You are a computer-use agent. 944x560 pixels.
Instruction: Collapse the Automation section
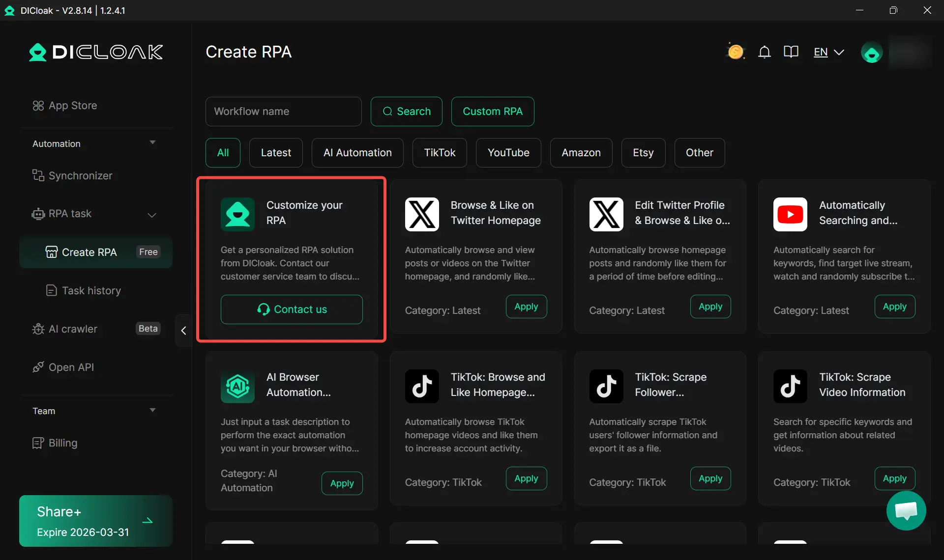pos(152,143)
